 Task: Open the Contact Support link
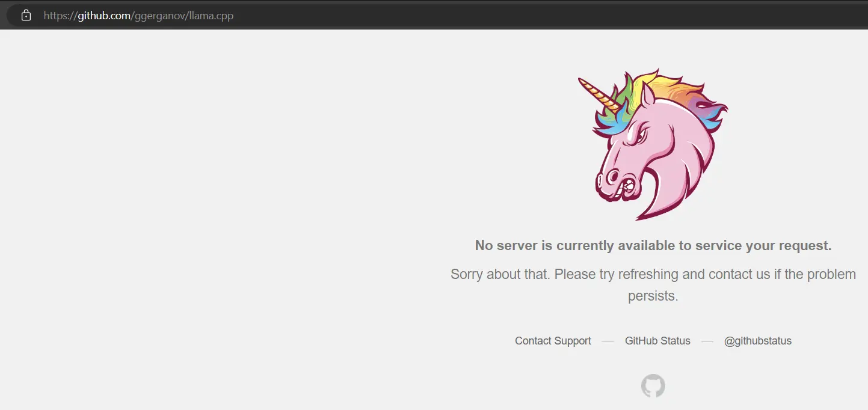coord(553,341)
